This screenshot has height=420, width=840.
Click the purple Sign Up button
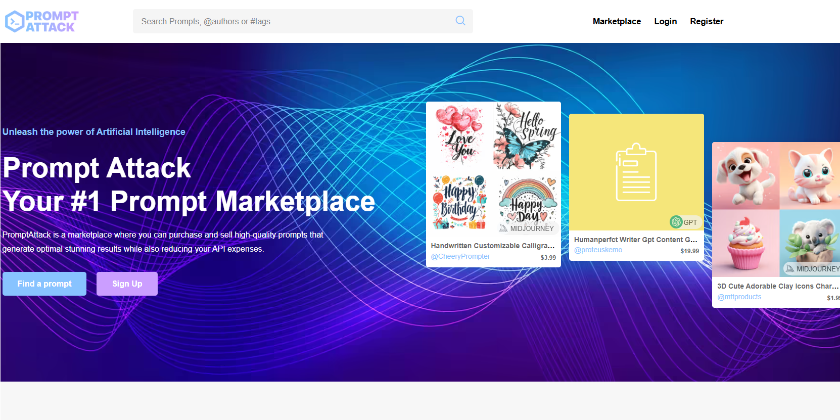127,284
